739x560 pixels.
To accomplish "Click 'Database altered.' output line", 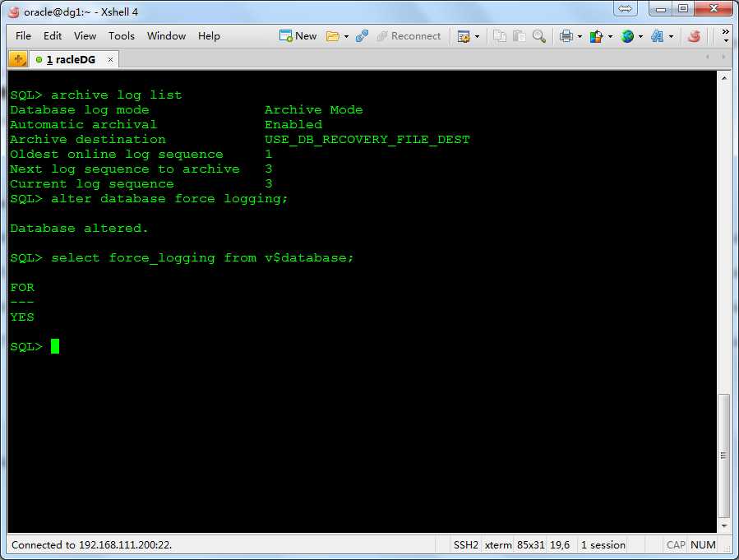I will (x=79, y=228).
